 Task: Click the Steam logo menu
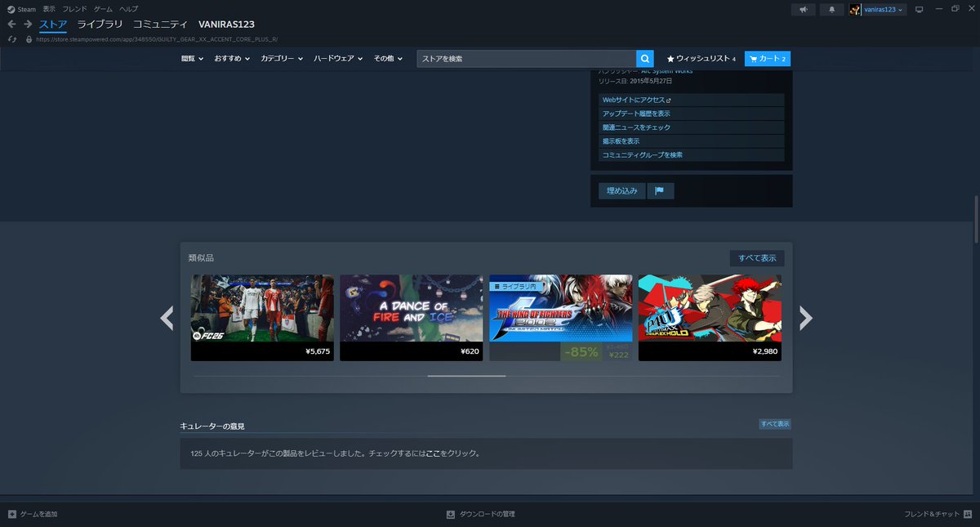click(22, 9)
